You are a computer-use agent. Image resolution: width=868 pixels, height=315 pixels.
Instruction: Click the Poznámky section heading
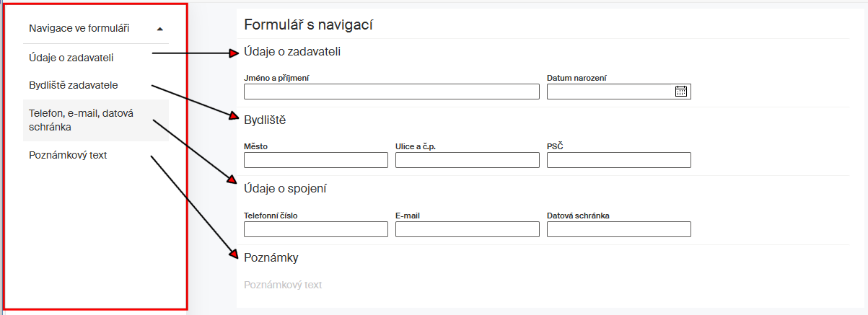click(x=271, y=257)
